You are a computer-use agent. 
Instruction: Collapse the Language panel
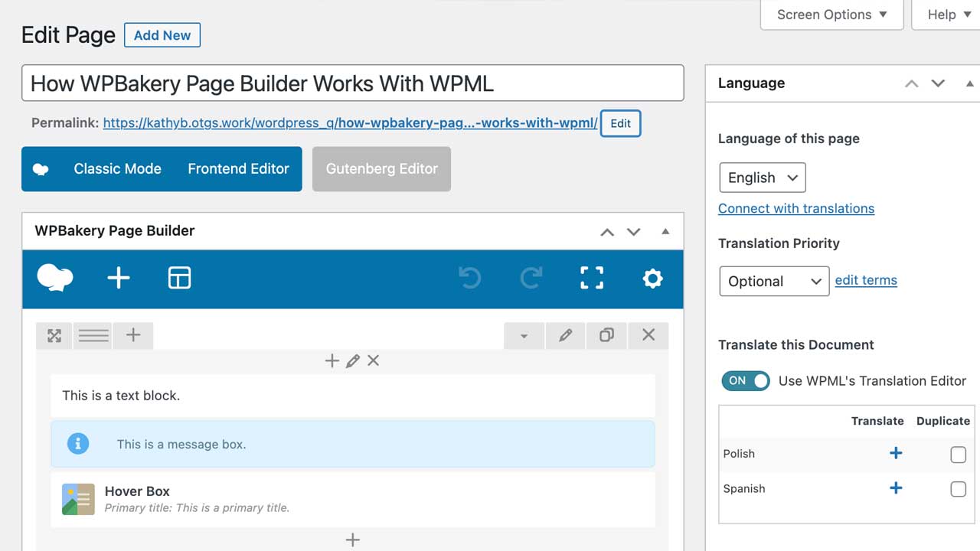pyautogui.click(x=969, y=83)
